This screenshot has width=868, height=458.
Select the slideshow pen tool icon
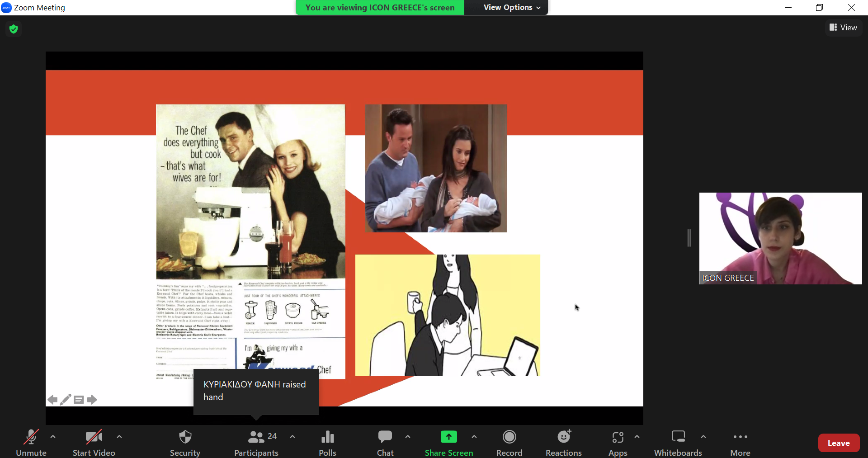click(x=66, y=400)
